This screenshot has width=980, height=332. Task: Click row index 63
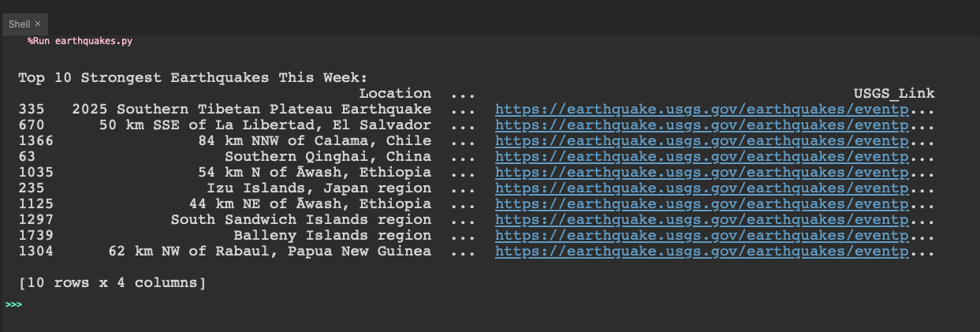pos(27,156)
